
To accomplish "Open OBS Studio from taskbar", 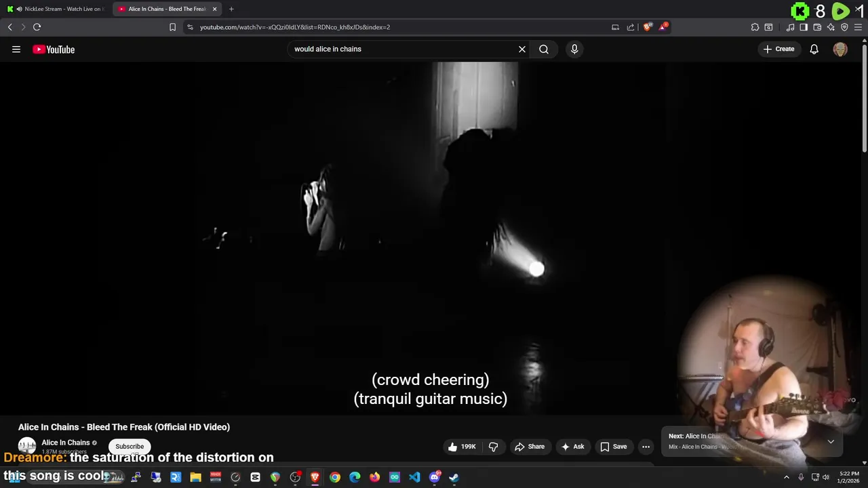I will (x=295, y=477).
